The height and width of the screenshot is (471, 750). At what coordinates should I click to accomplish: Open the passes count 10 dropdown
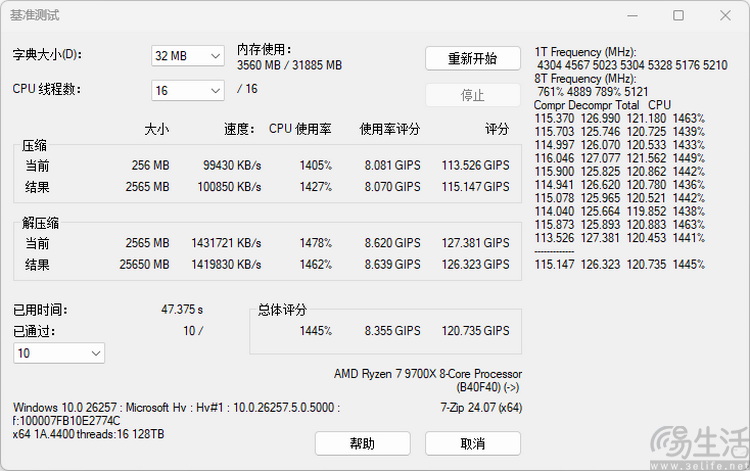tap(59, 353)
